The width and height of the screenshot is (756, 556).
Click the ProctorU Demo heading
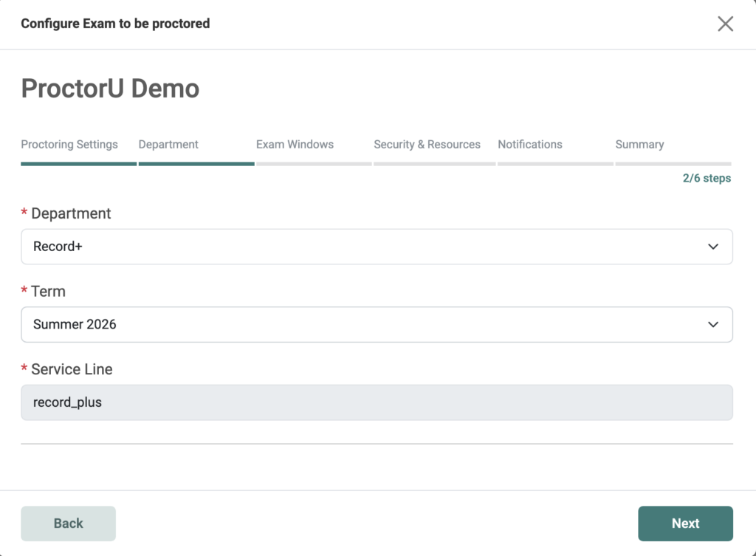[x=110, y=89]
